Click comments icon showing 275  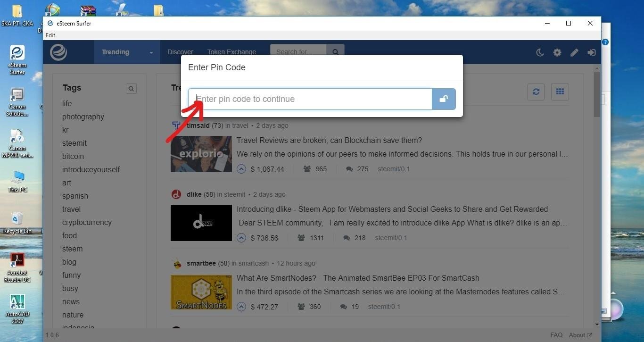[349, 169]
